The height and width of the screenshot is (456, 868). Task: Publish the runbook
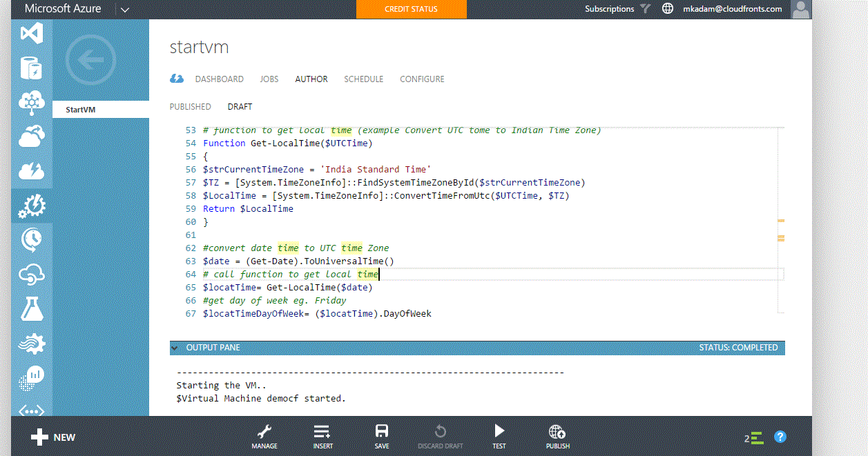[558, 437]
